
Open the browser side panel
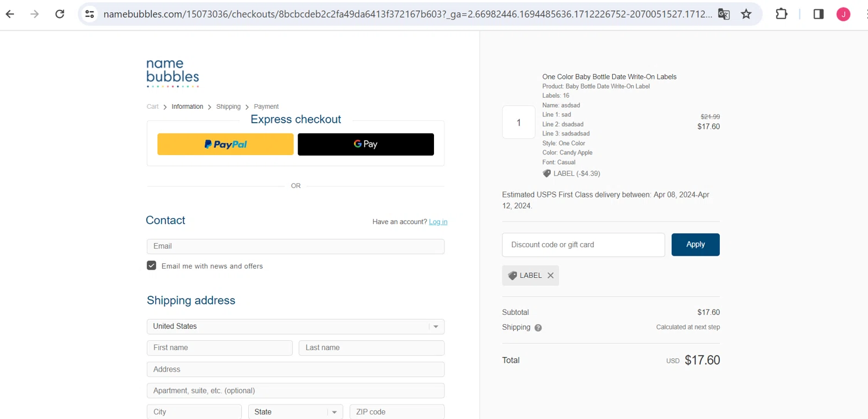818,14
